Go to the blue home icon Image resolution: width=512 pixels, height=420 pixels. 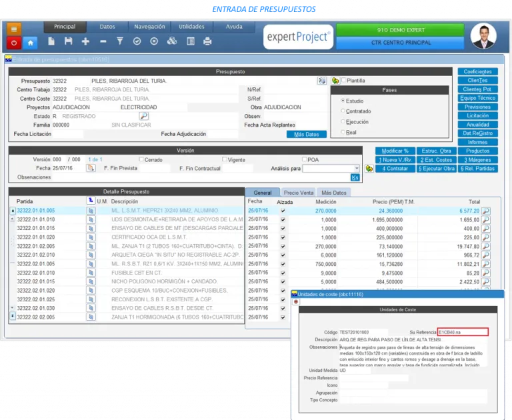click(x=31, y=43)
